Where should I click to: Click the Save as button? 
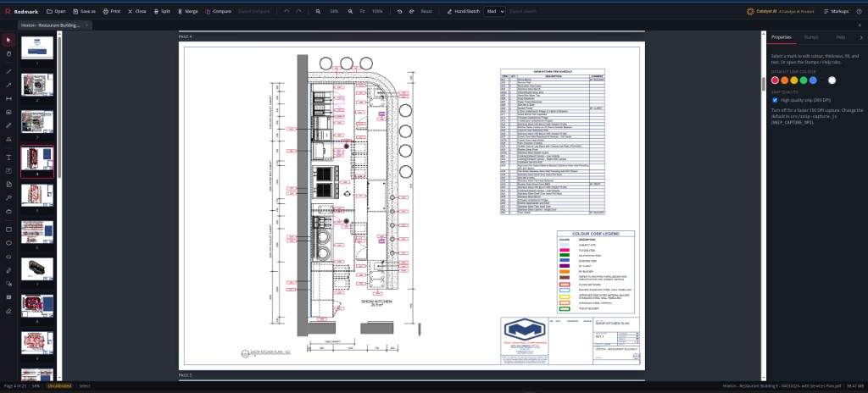point(84,11)
